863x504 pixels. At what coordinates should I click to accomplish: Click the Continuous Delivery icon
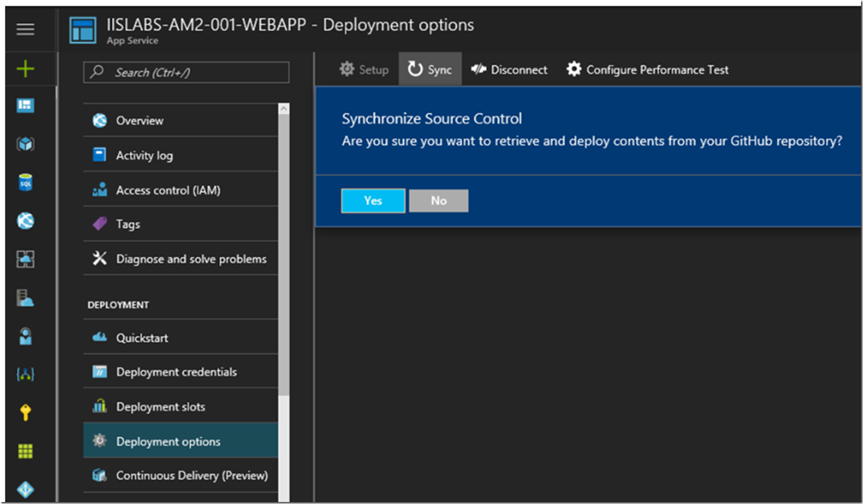point(100,475)
